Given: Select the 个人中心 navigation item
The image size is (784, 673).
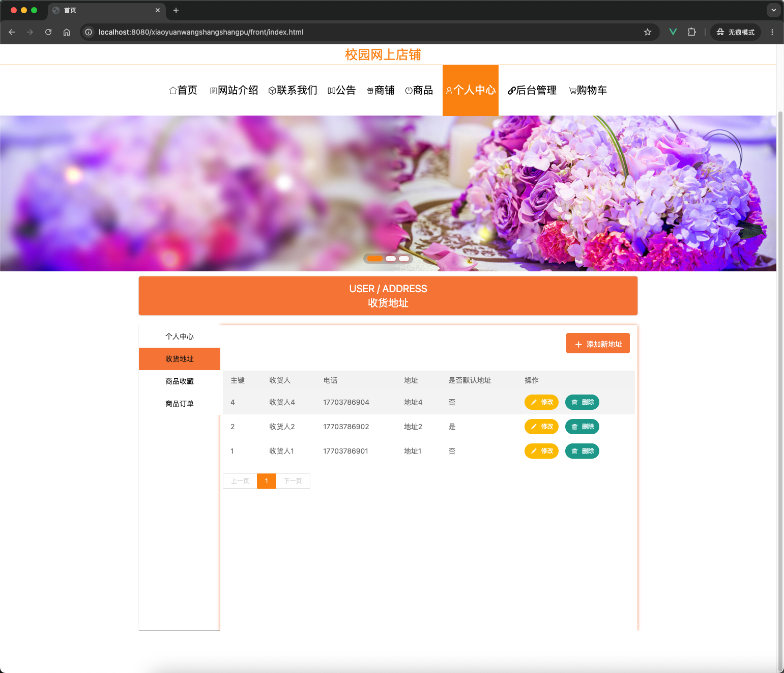Looking at the screenshot, I should (x=471, y=90).
